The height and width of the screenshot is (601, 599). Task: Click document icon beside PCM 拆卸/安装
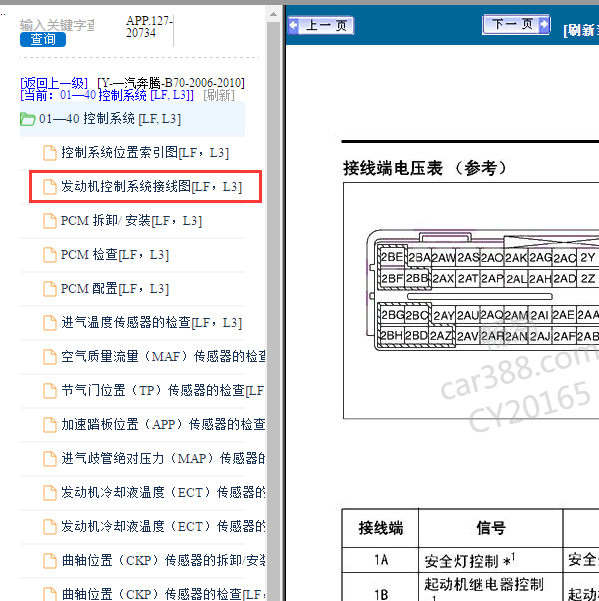[x=50, y=221]
